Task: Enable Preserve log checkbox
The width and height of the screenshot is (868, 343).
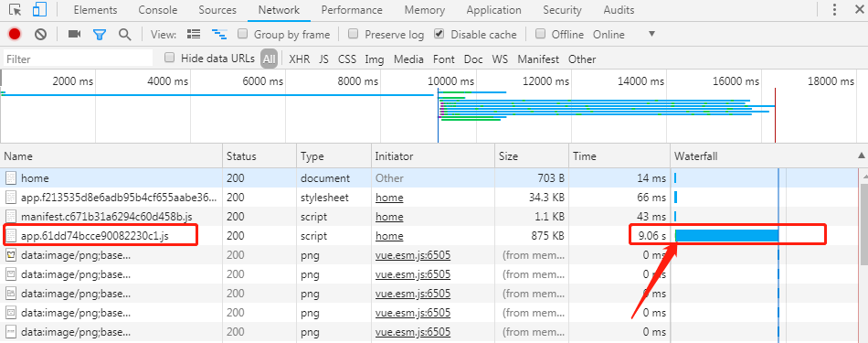Action: point(354,34)
